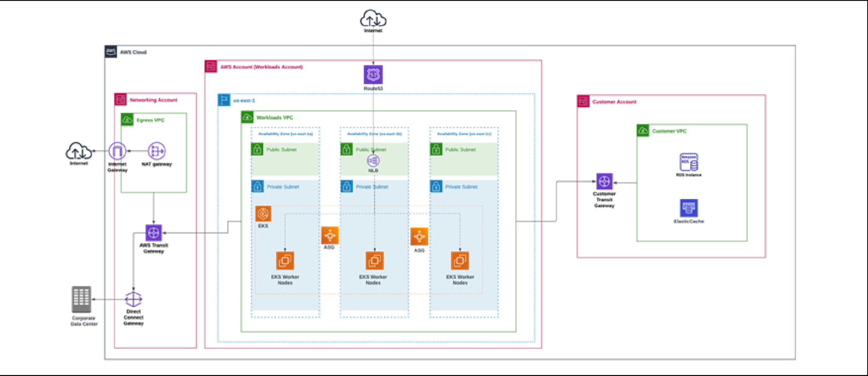Click the Internet Gateway icon in Egress VPC
This screenshot has width=868, height=376.
pyautogui.click(x=117, y=151)
